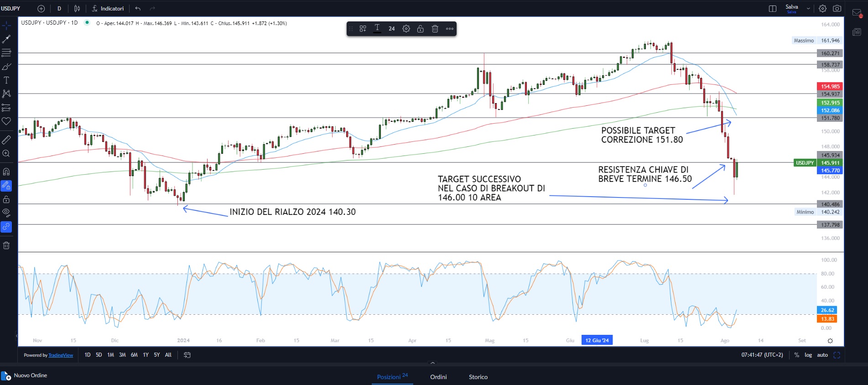Toggle magnet mode in left toolbar
The width and height of the screenshot is (868, 385).
[6, 172]
